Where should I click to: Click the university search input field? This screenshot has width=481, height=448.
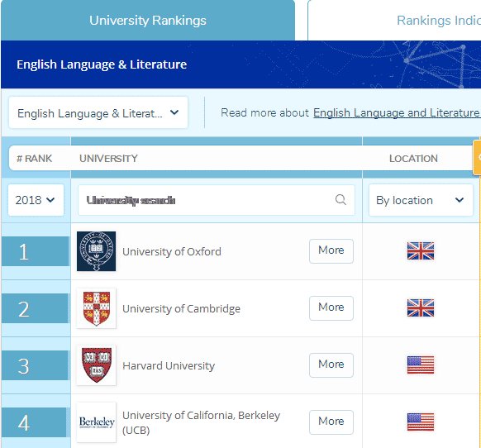click(217, 200)
